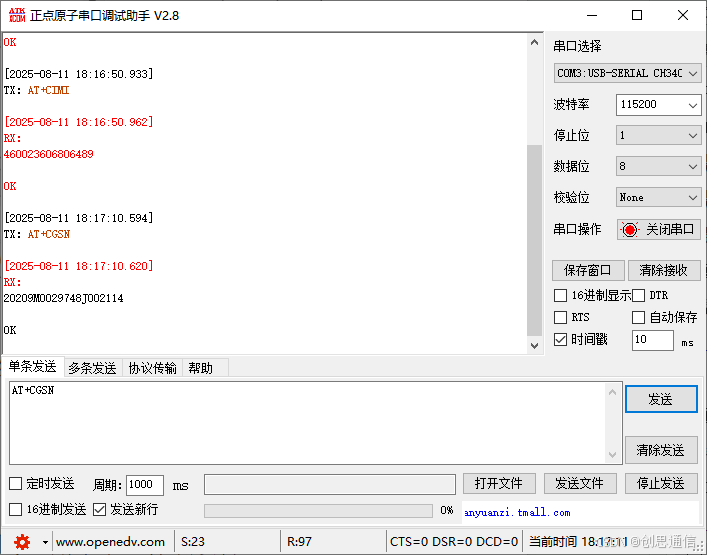Screen dimensions: 707x555
Task: Enable 定时发送 timed send checkbox
Action: tap(16, 484)
